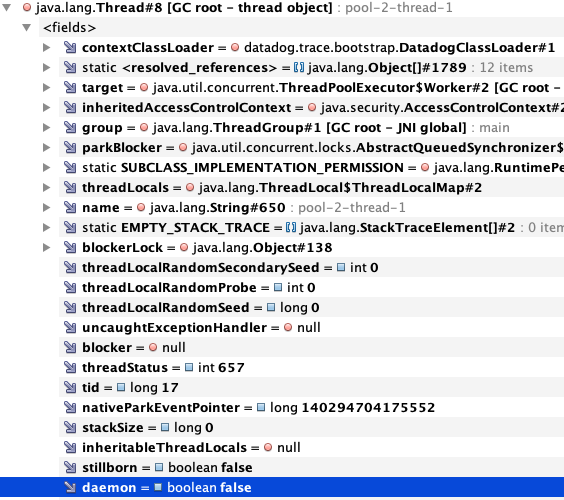
Task: Expand the target field row
Action: click(46, 87)
